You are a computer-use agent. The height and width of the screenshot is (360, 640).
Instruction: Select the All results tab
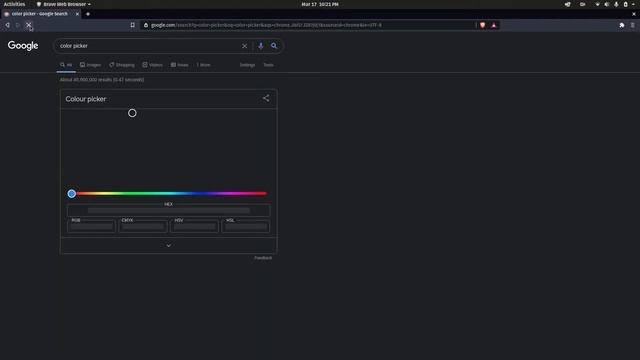(66, 65)
